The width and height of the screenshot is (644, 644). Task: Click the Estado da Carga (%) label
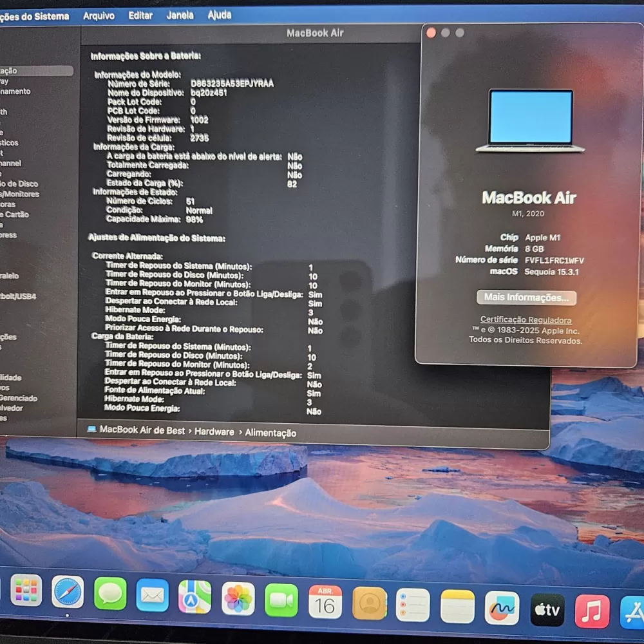click(x=145, y=183)
